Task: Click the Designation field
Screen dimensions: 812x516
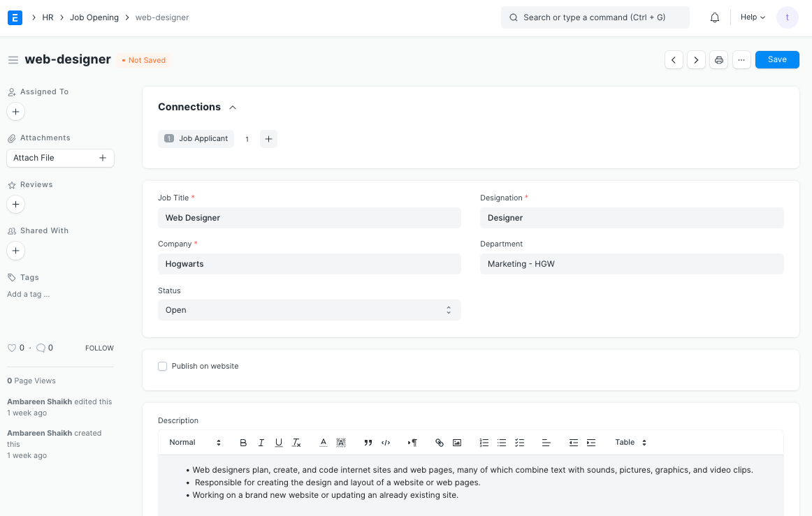Action: [632, 218]
